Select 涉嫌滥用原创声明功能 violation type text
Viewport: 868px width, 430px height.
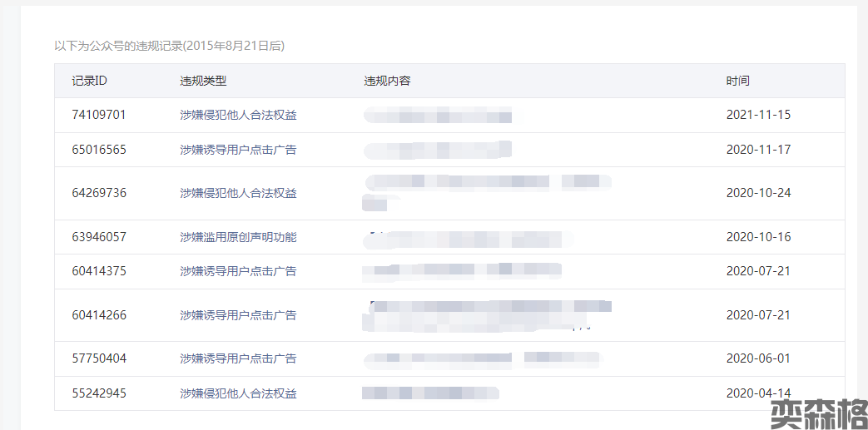pyautogui.click(x=238, y=237)
